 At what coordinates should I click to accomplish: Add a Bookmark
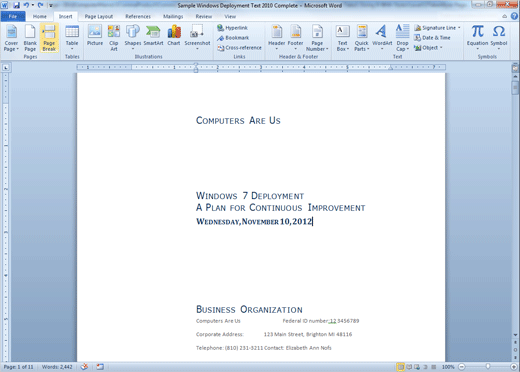point(233,38)
